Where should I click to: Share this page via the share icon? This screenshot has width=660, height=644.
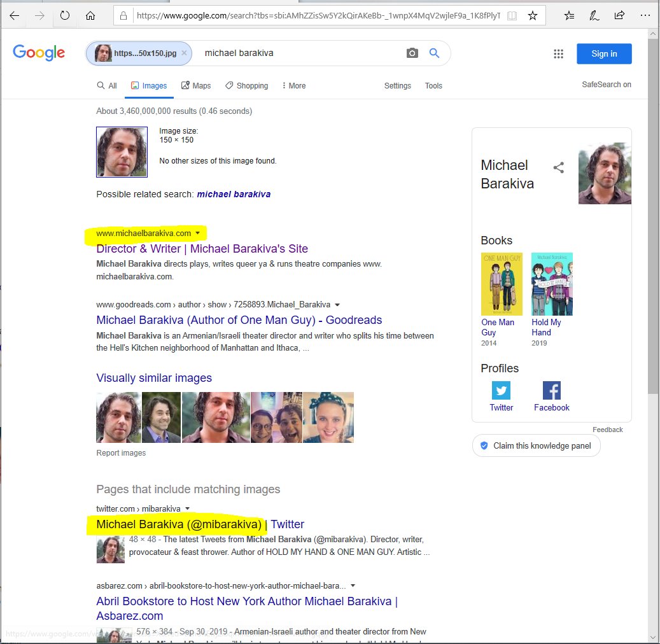point(619,15)
